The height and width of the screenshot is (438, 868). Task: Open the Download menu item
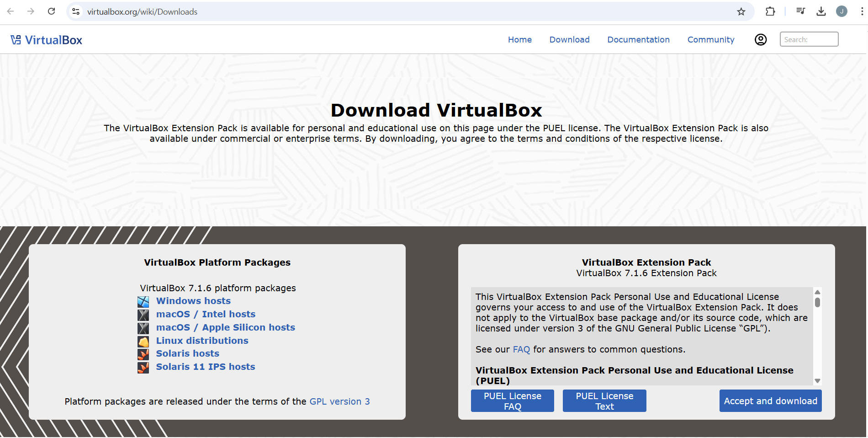coord(570,40)
